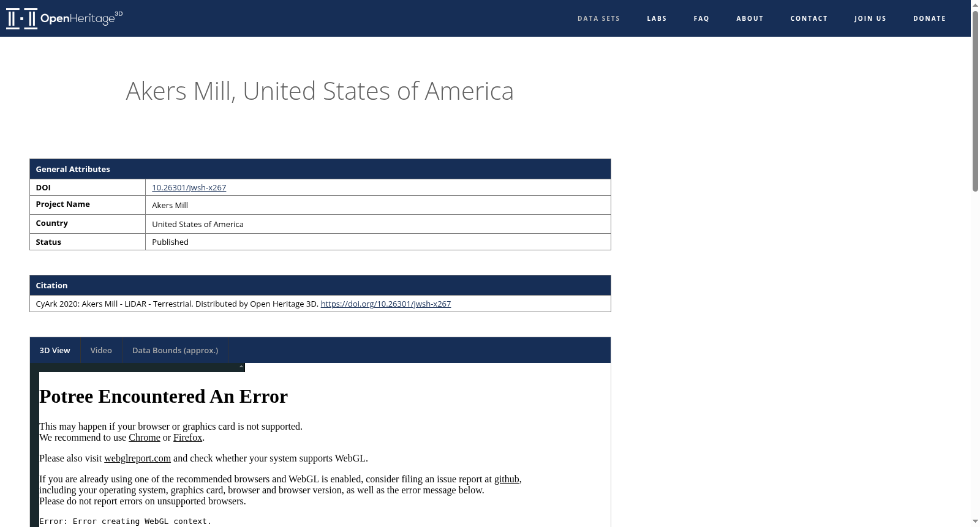Open the github issue report link
Image resolution: width=980 pixels, height=527 pixels.
tap(507, 479)
